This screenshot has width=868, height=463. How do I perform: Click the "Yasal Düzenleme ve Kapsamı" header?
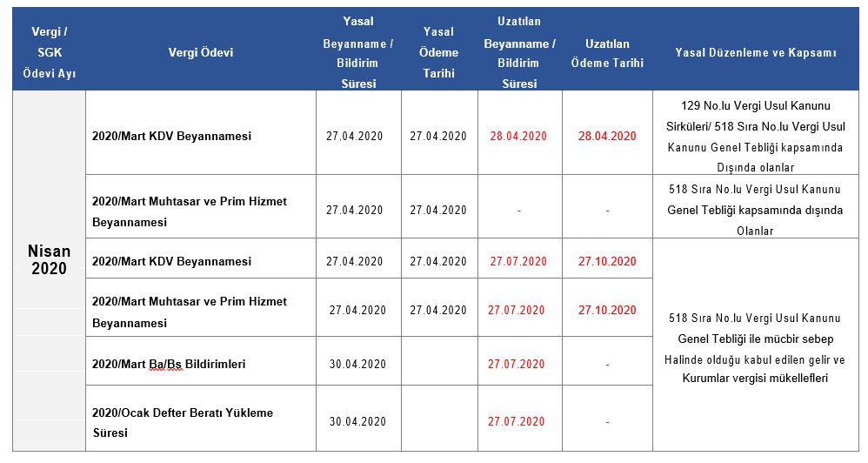click(756, 52)
